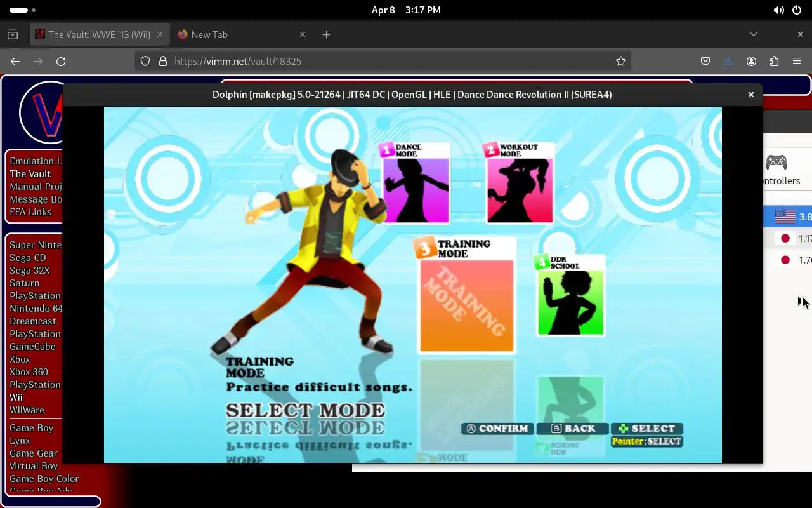Open the Sega 32X system link
The height and width of the screenshot is (508, 812).
29,270
